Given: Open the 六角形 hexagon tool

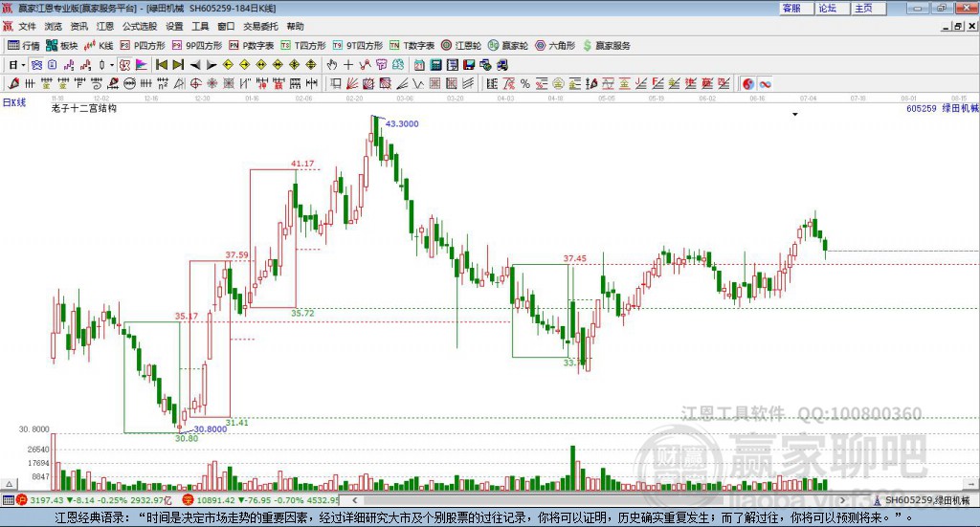Looking at the screenshot, I should [555, 46].
